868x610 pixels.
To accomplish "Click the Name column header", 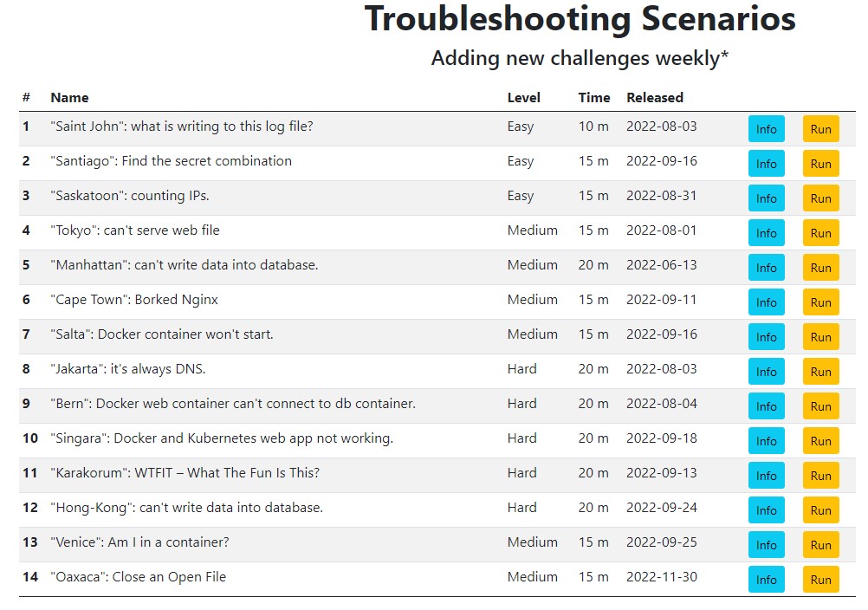I will (x=69, y=98).
